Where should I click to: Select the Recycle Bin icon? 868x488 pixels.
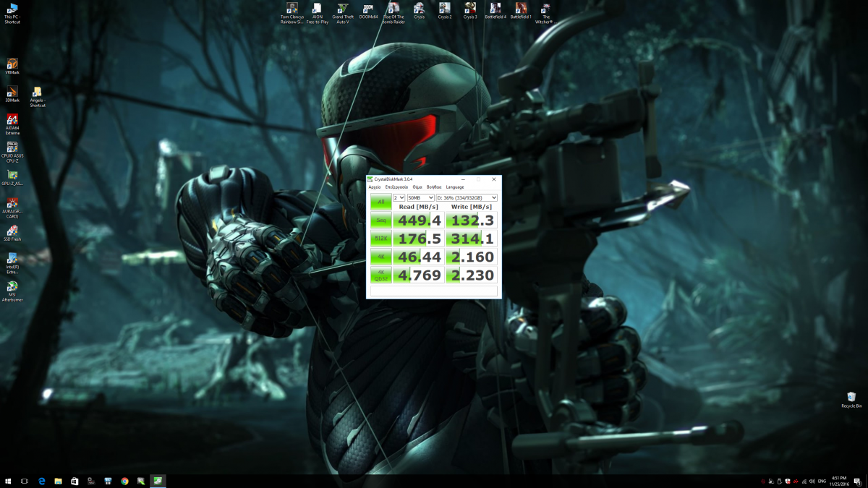point(851,400)
